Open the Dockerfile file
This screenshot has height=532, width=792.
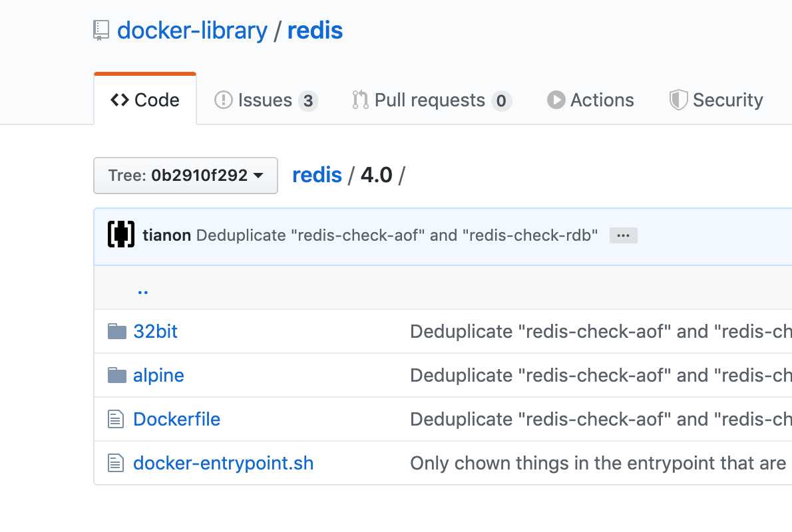point(177,420)
